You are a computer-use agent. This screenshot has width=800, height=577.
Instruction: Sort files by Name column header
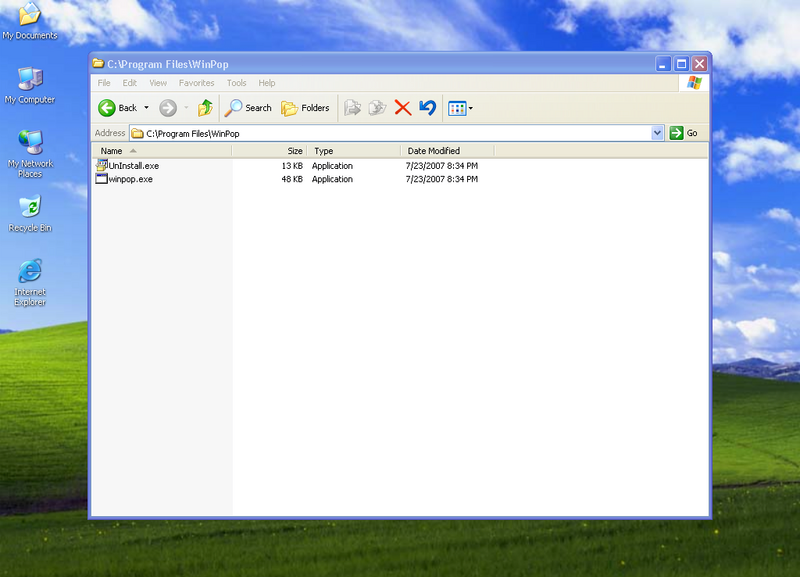point(162,151)
